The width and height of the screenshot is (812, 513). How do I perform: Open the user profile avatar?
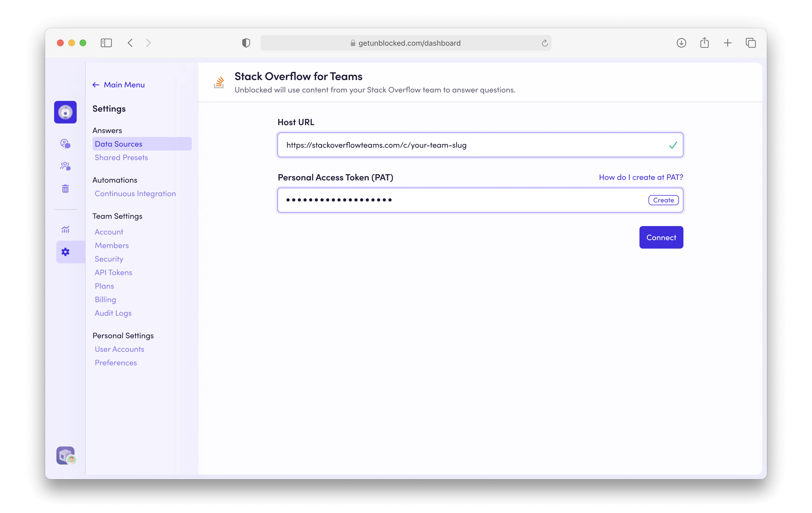(x=66, y=456)
